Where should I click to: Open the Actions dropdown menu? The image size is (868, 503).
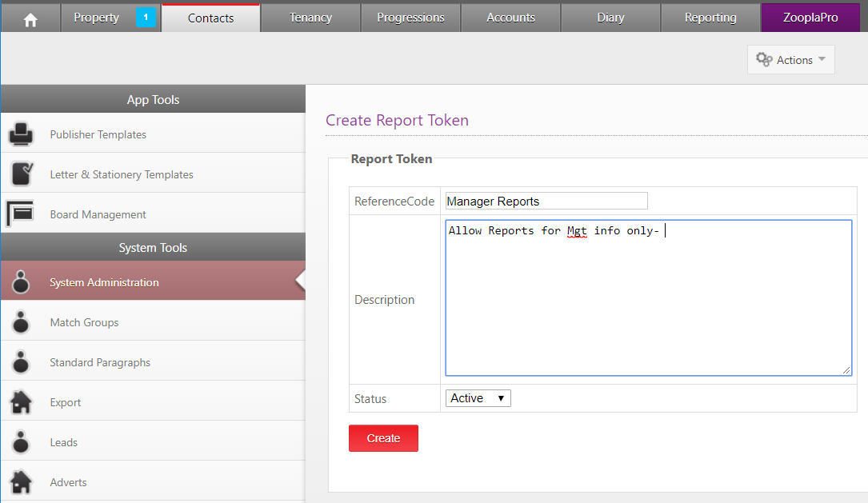(790, 60)
